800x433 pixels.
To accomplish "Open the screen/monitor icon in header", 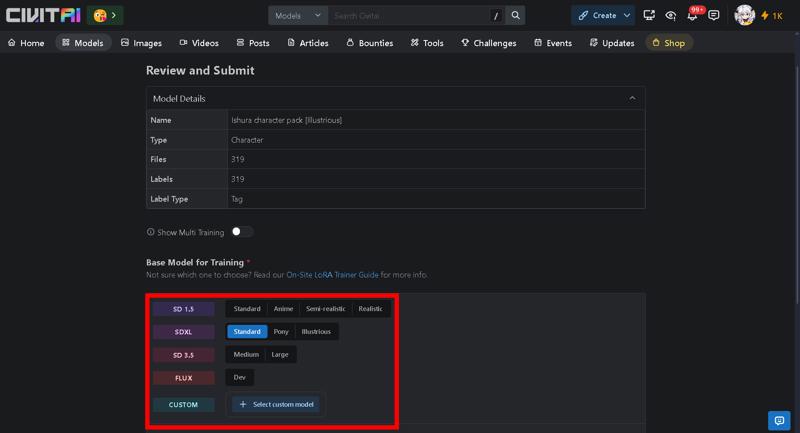I will point(649,15).
